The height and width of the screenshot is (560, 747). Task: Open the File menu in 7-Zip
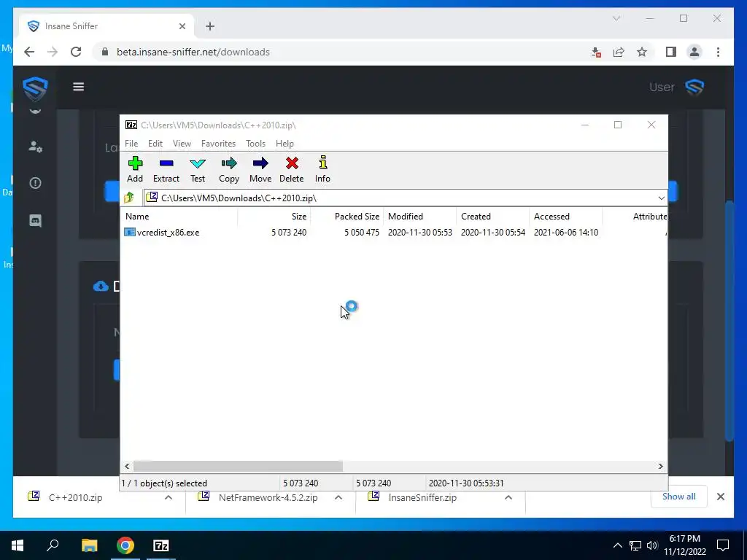[131, 144]
